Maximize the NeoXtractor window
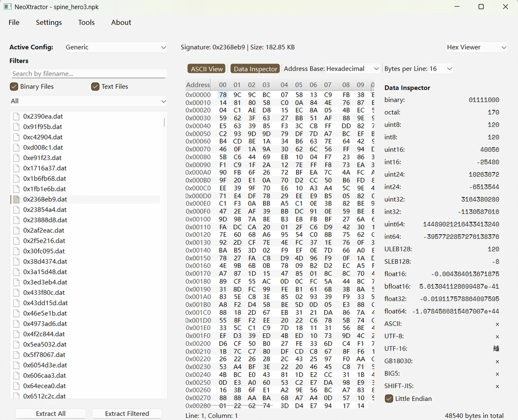This screenshot has width=518, height=420. click(x=481, y=7)
